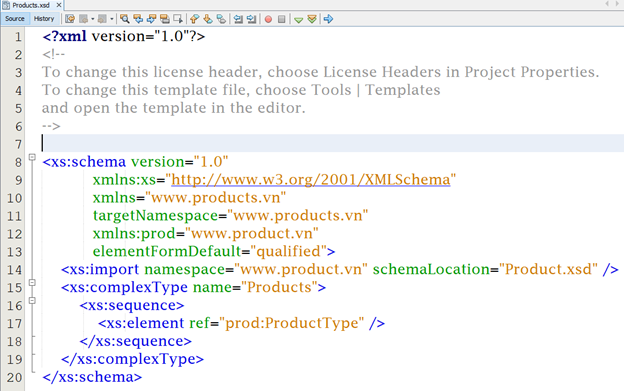The image size is (624, 391).
Task: Place cursor on empty line 7
Action: pyautogui.click(x=333, y=143)
